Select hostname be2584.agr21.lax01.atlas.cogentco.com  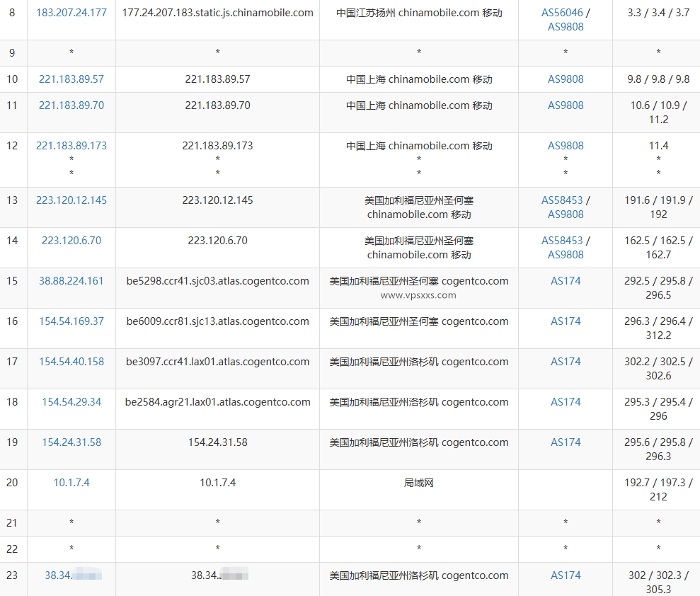[x=218, y=402]
